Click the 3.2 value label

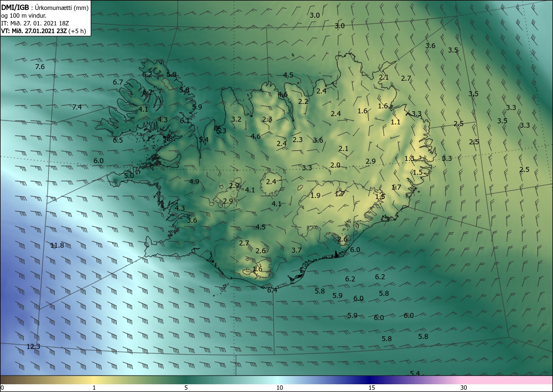coord(236,119)
